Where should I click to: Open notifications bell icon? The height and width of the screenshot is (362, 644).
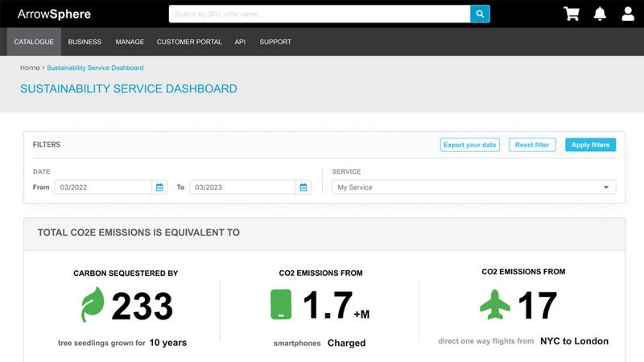point(600,14)
